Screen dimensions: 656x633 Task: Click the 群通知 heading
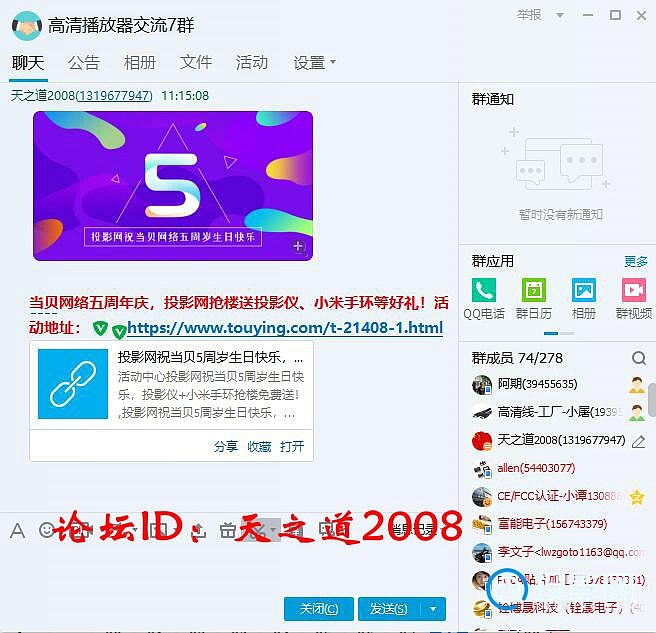click(492, 99)
